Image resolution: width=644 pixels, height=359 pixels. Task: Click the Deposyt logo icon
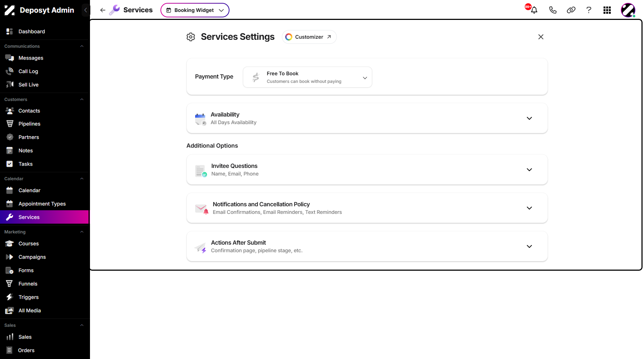9,10
